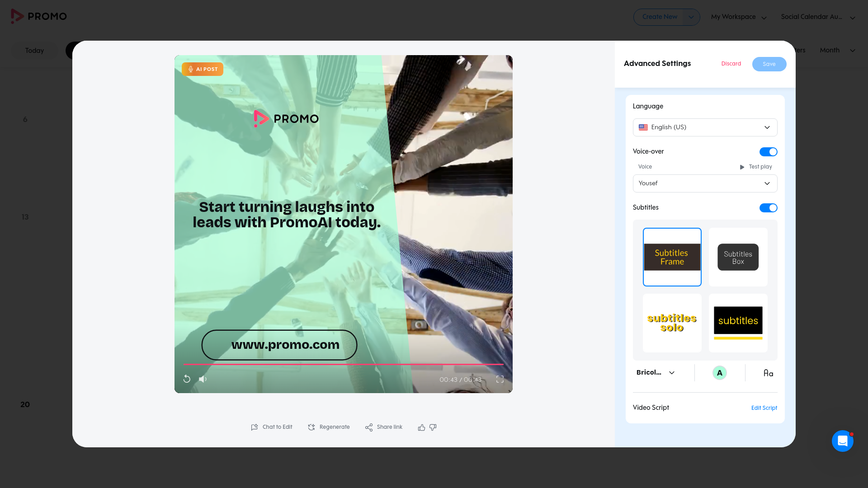868x488 pixels.
Task: Mute the video with the speaker icon
Action: [203, 379]
